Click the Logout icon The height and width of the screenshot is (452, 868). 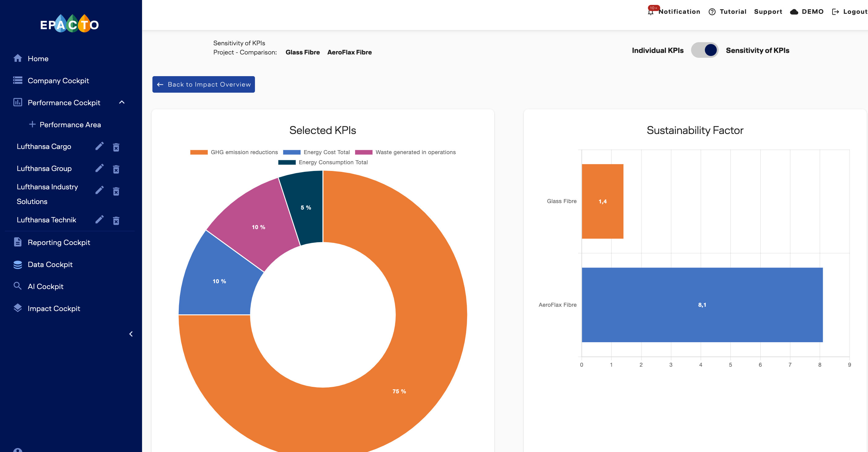[835, 12]
